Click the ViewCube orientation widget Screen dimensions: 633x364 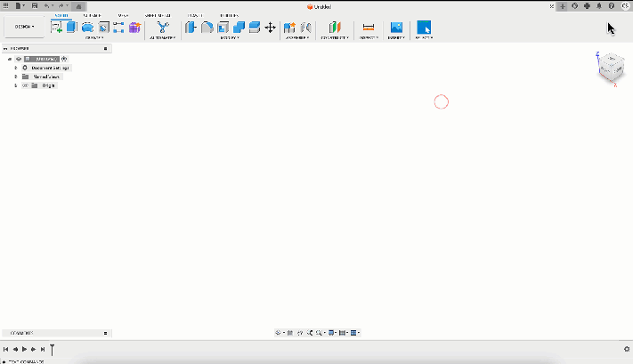coord(612,68)
